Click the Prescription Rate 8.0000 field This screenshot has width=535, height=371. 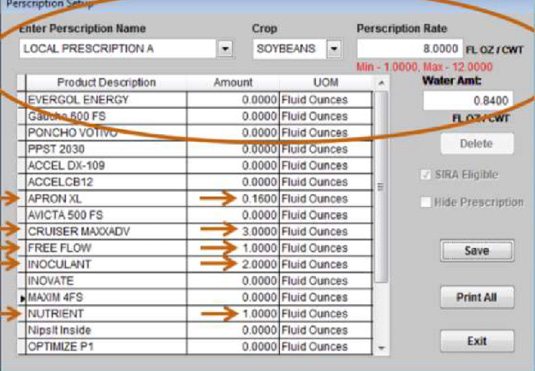point(410,49)
